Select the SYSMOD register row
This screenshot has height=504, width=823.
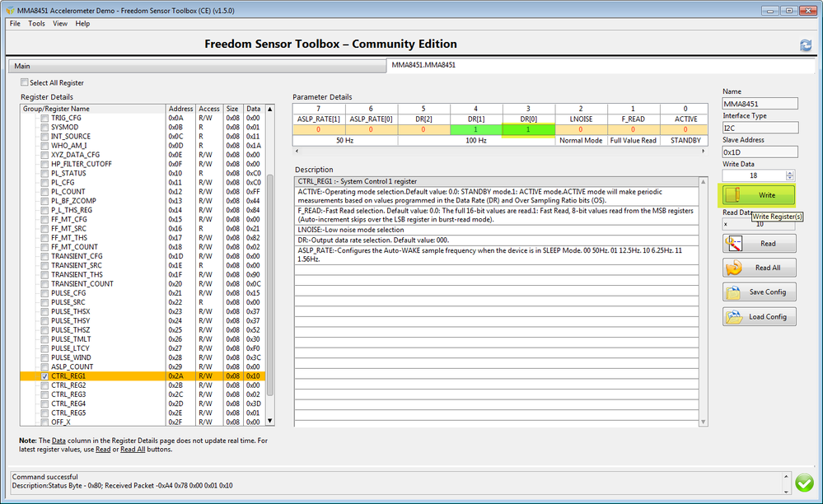tap(143, 128)
